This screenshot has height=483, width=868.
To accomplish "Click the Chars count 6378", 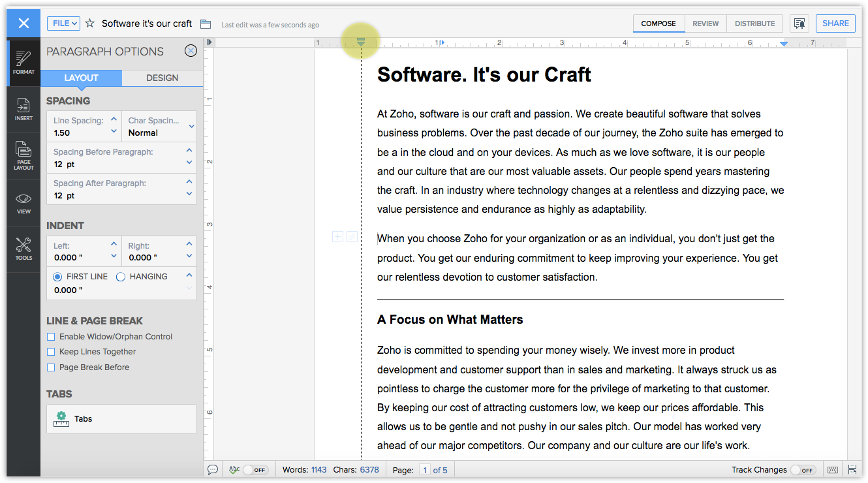I will click(x=369, y=469).
